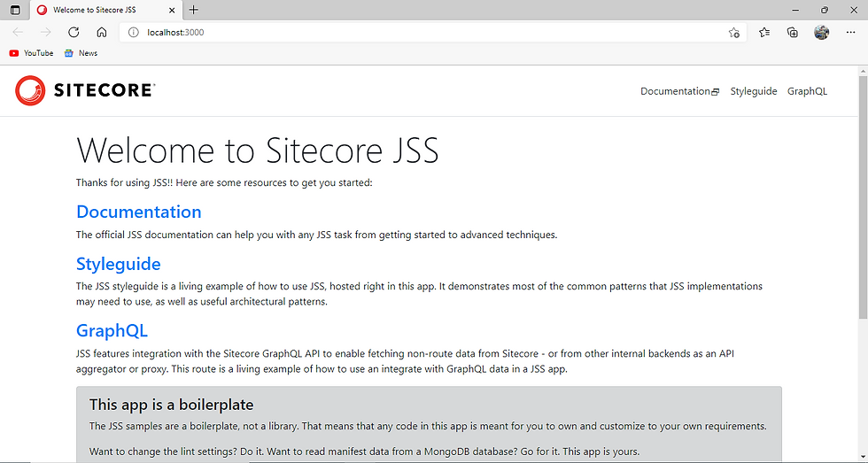
Task: Close the Welcome to Sitecore JSS tab
Action: point(172,10)
